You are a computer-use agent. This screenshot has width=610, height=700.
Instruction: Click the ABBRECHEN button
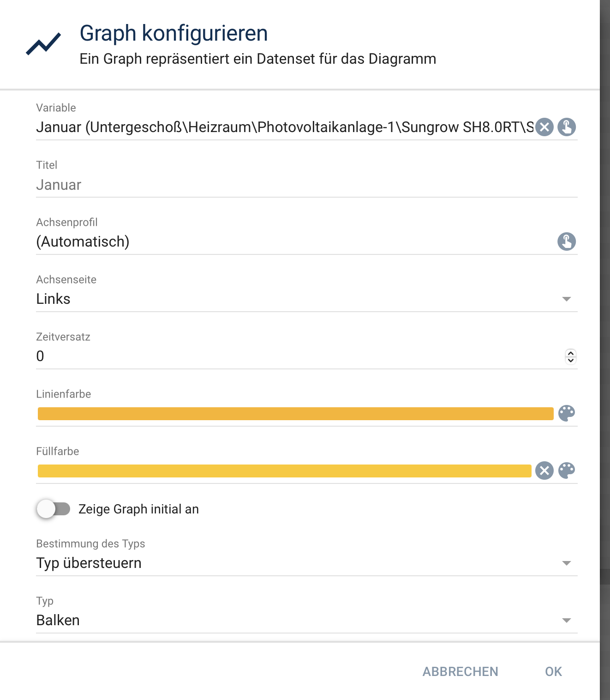460,671
